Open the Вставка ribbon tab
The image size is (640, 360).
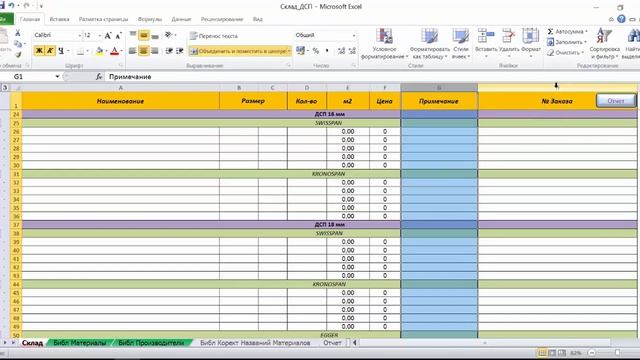coord(59,19)
